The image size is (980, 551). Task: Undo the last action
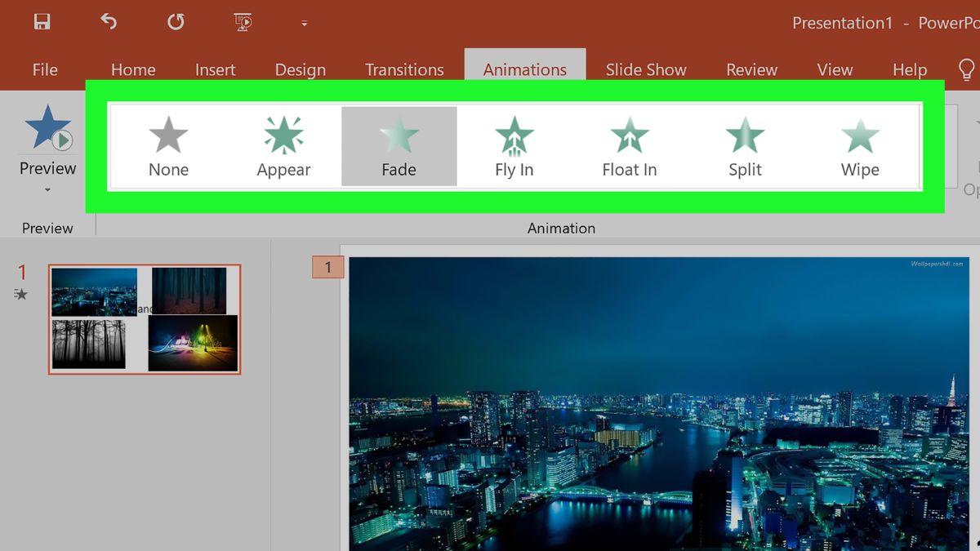(x=109, y=22)
